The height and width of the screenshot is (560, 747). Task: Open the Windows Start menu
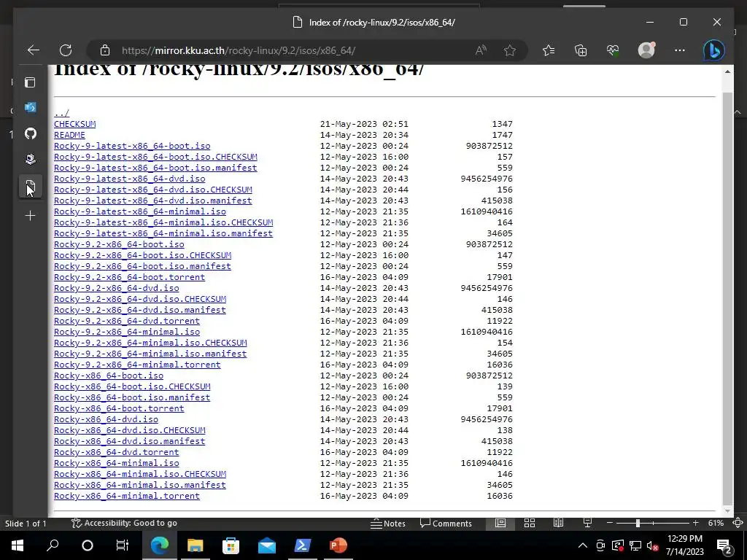pos(18,545)
